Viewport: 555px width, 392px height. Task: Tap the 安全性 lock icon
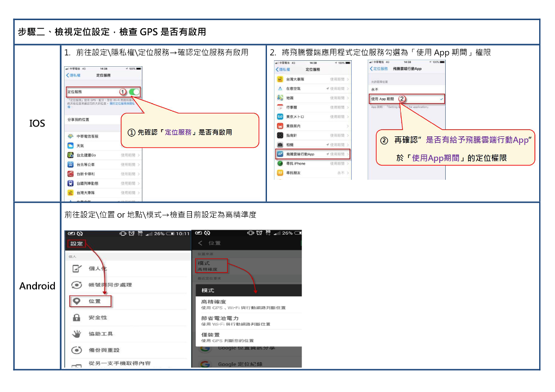click(77, 317)
